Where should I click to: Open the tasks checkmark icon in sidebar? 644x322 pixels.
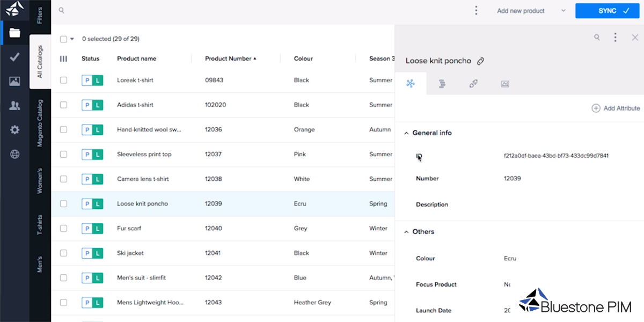(x=14, y=57)
